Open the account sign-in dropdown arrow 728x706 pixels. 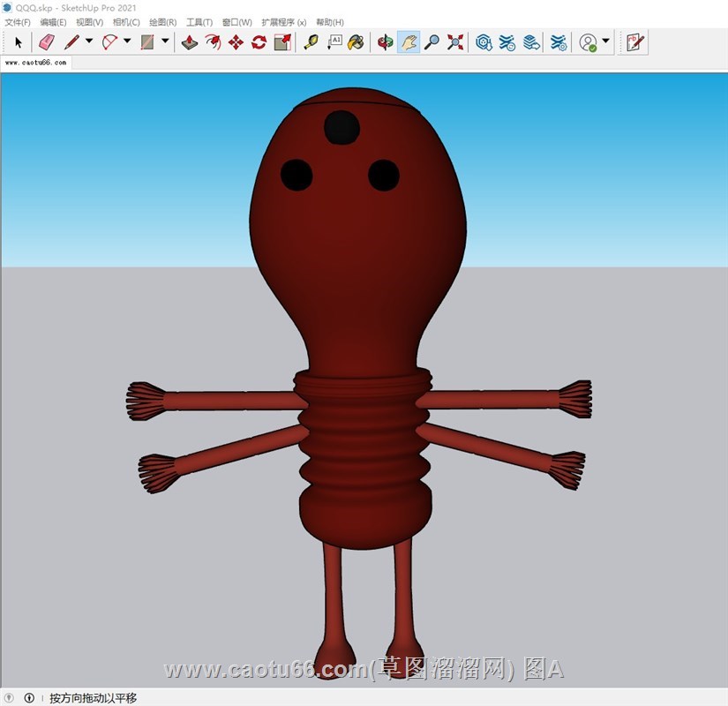point(605,41)
